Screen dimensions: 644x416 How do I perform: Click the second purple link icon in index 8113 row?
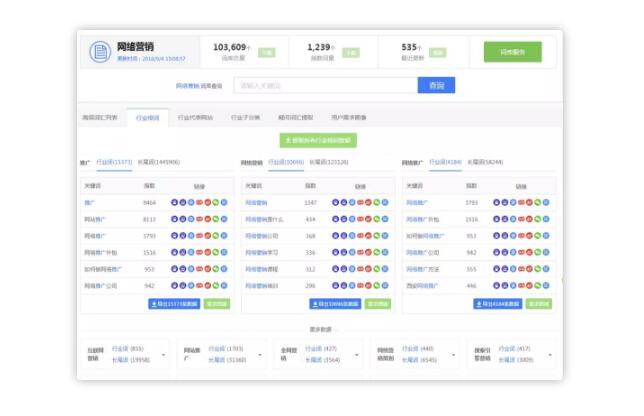coord(183,219)
